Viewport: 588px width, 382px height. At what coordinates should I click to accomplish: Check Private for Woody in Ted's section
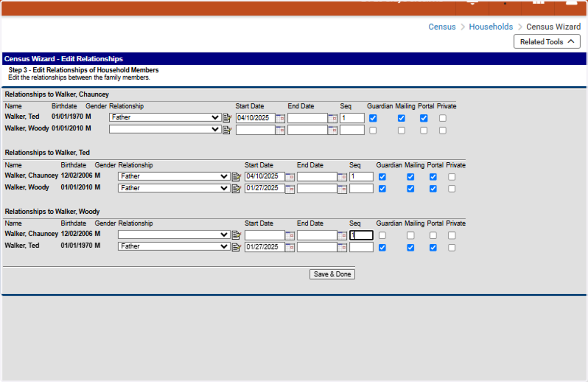pyautogui.click(x=452, y=188)
